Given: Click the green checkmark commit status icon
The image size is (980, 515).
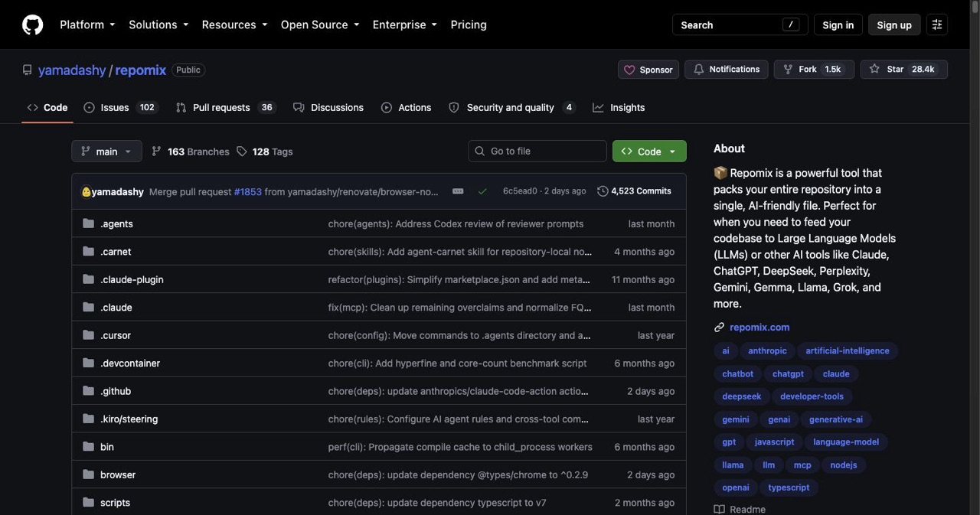Looking at the screenshot, I should pos(482,191).
